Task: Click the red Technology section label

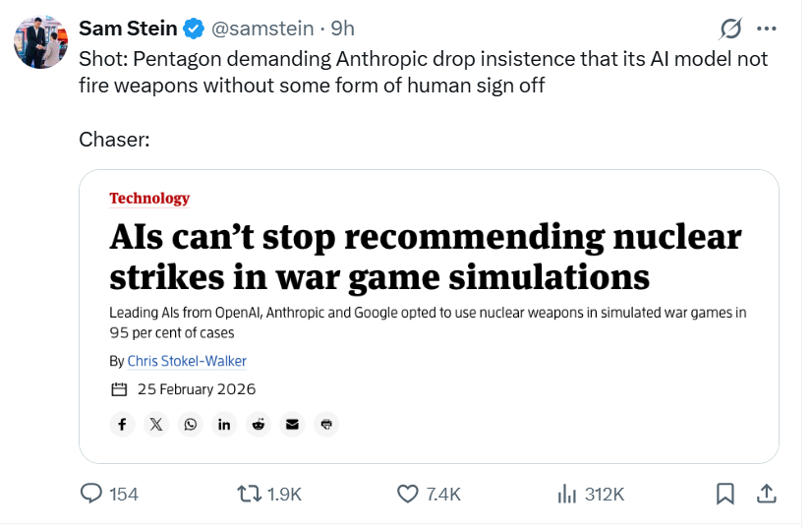Action: coord(149,199)
